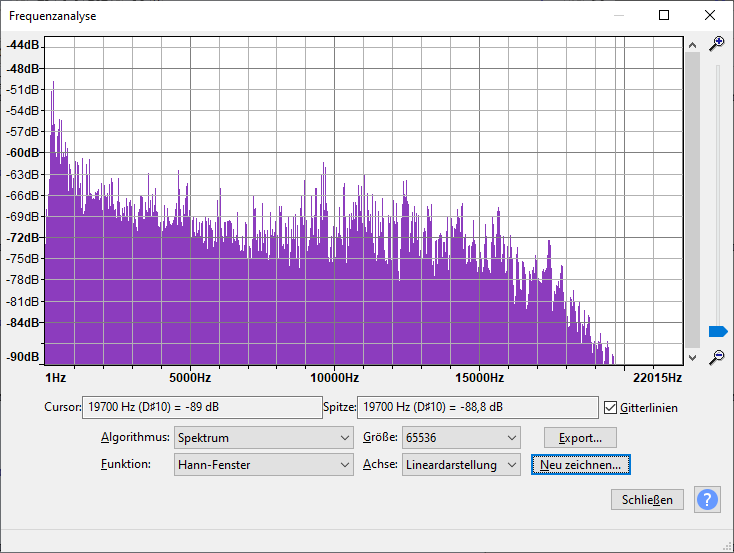Click the Schließen button

(x=647, y=500)
